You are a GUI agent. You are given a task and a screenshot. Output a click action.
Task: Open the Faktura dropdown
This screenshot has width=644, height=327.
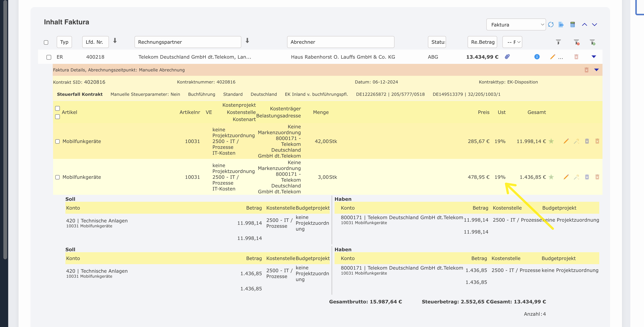[516, 24]
